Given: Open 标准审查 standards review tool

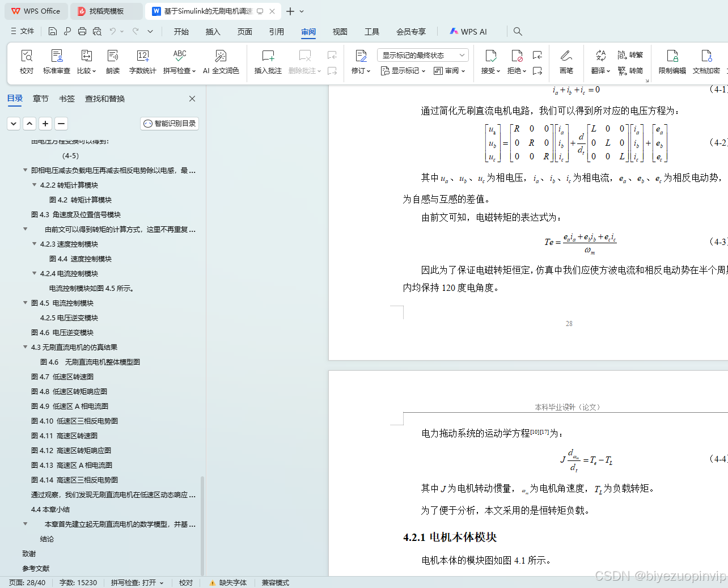Looking at the screenshot, I should point(57,61).
